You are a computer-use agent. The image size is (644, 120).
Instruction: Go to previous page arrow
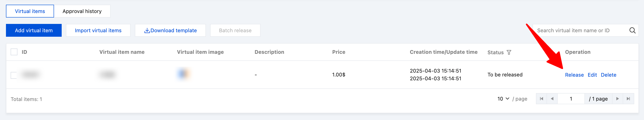pos(552,99)
